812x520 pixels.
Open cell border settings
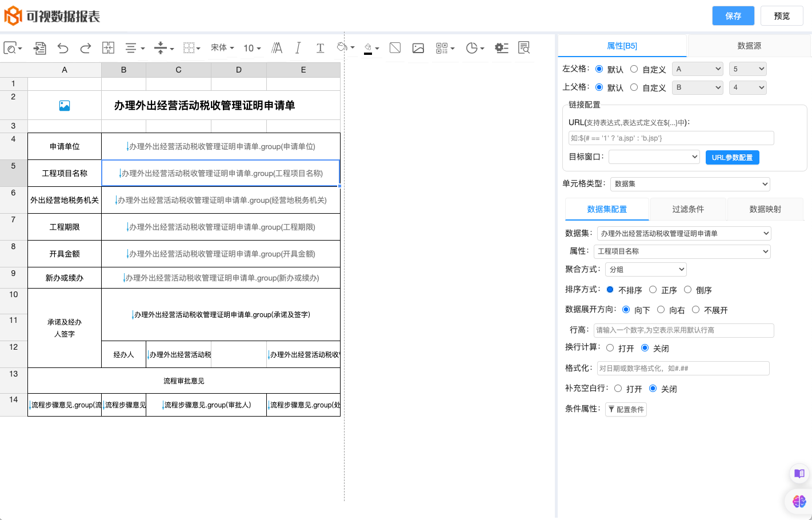(192, 48)
